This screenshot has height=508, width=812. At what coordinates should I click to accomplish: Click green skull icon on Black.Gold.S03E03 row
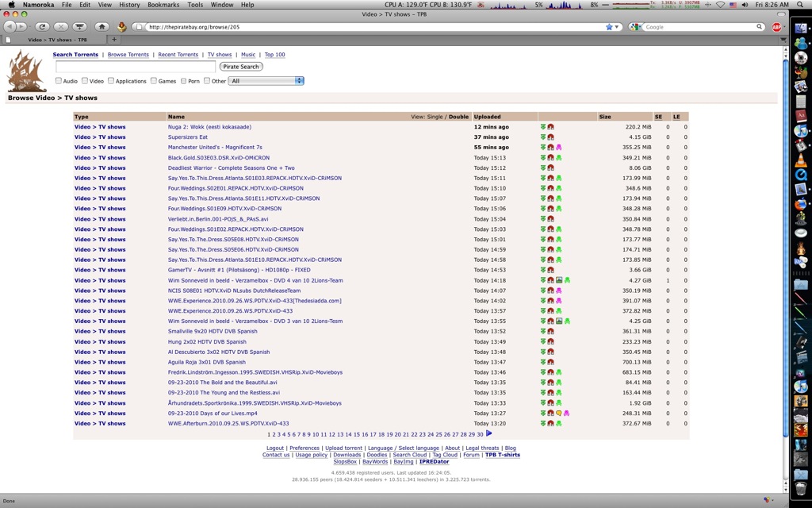[559, 158]
